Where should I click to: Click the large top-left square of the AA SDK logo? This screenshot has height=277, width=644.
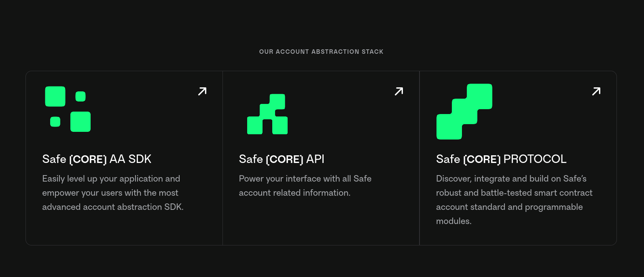[55, 96]
